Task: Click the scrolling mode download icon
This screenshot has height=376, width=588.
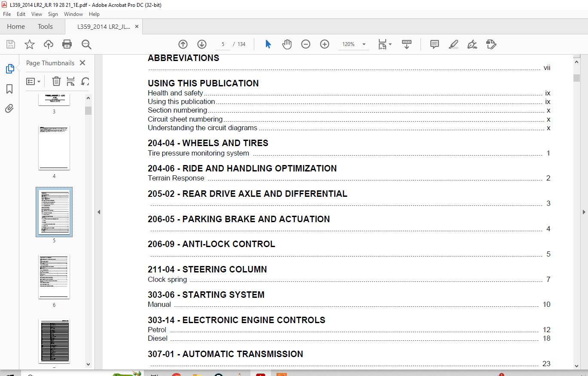Action: coord(407,44)
